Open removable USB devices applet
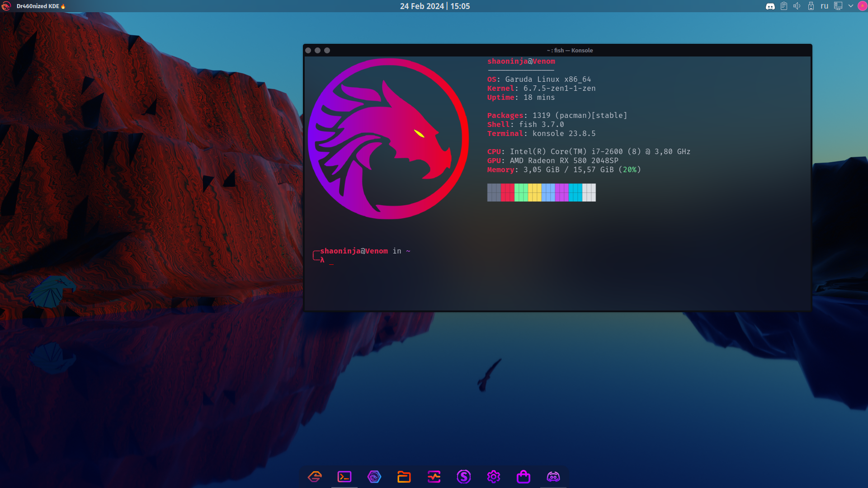 811,6
